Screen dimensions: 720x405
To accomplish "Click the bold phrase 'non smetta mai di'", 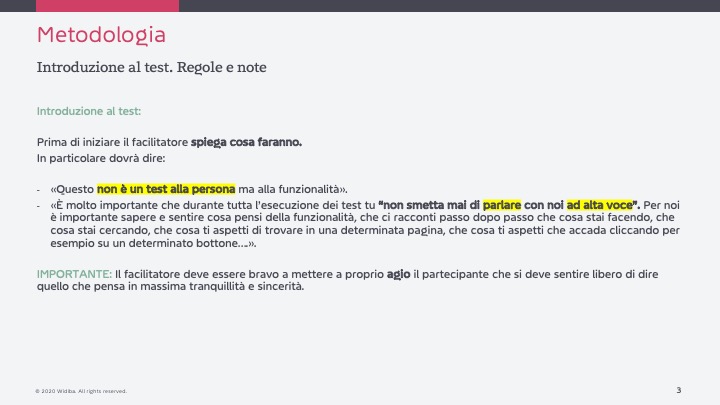I will 429,205.
